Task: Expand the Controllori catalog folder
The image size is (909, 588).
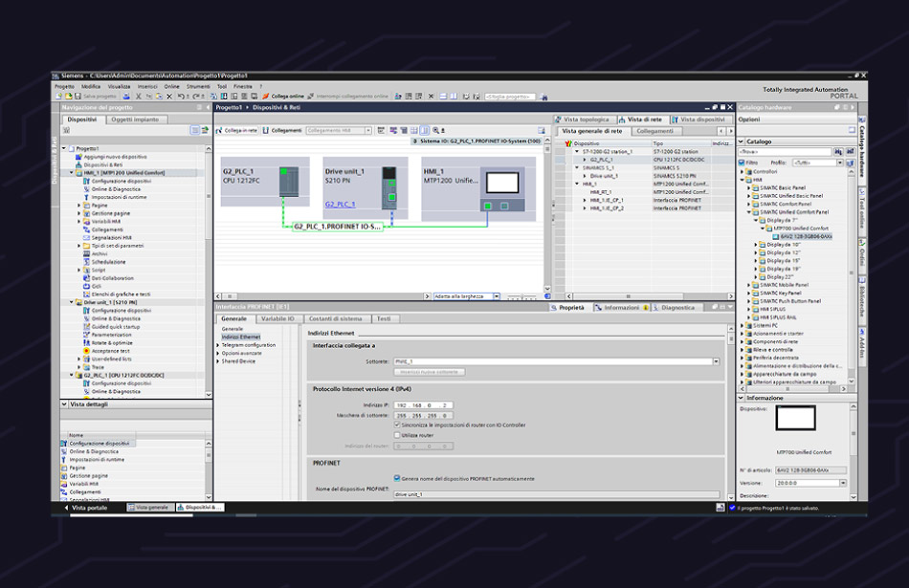Action: click(x=743, y=171)
